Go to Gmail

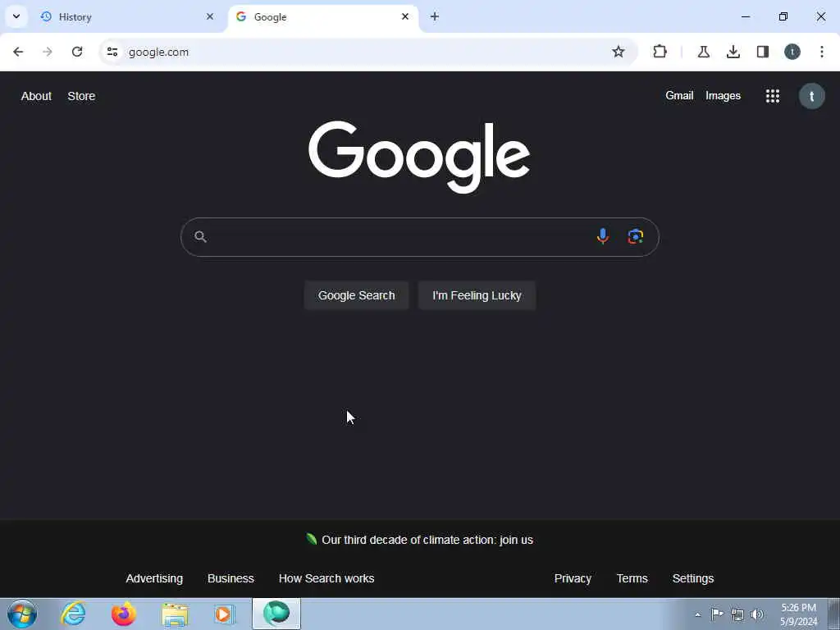tap(679, 95)
